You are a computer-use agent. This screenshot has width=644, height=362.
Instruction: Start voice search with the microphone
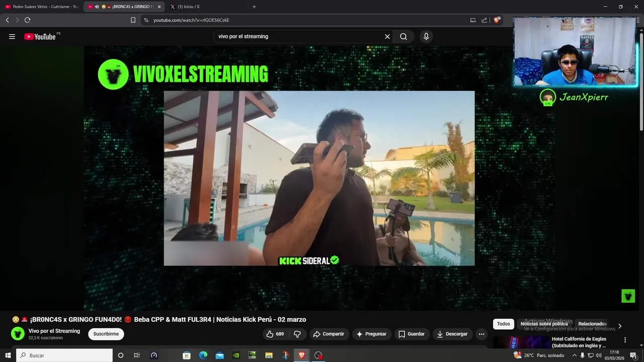point(426,36)
